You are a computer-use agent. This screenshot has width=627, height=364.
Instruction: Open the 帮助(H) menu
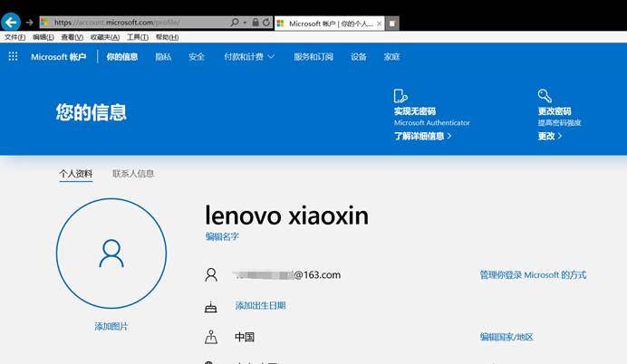[x=167, y=37]
